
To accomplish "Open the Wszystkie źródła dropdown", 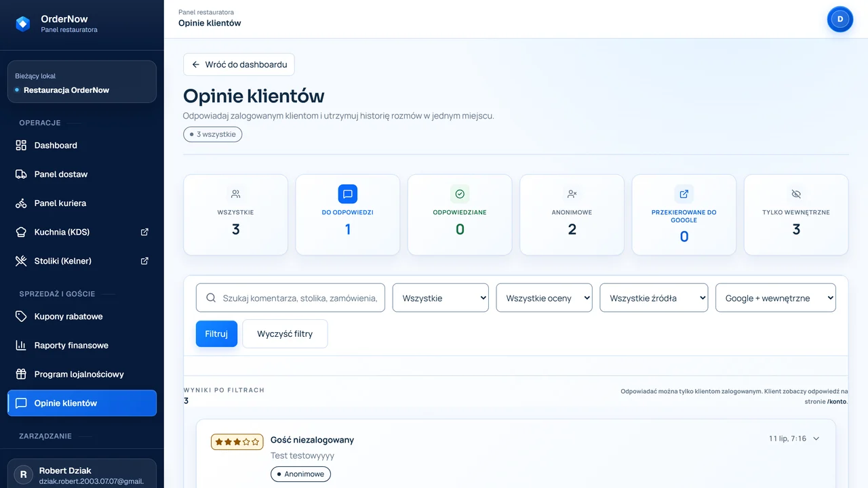I will tap(654, 298).
